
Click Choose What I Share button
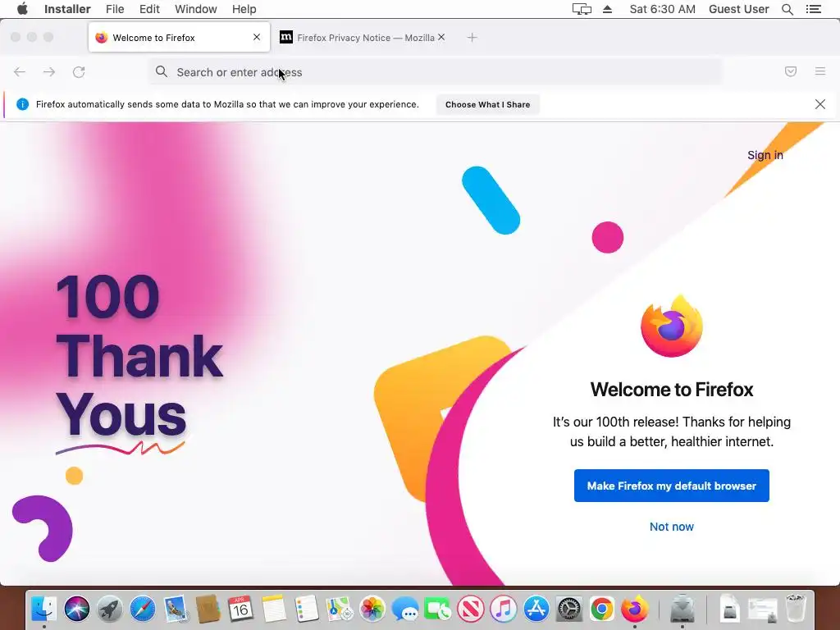(487, 104)
